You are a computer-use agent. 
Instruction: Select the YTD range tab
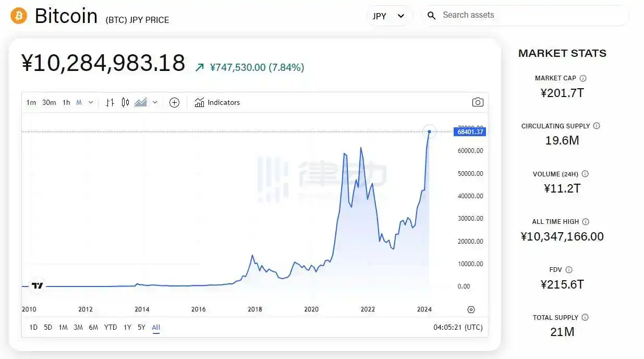[111, 328]
